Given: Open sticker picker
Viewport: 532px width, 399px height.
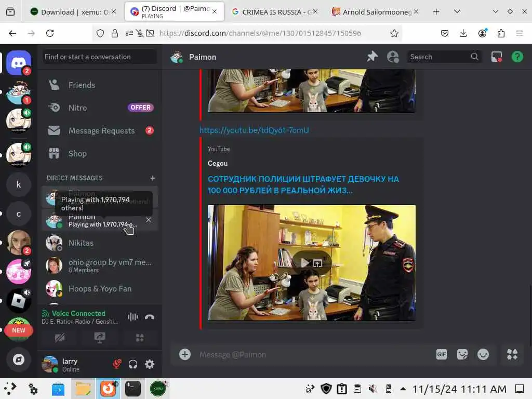Looking at the screenshot, I should point(462,354).
